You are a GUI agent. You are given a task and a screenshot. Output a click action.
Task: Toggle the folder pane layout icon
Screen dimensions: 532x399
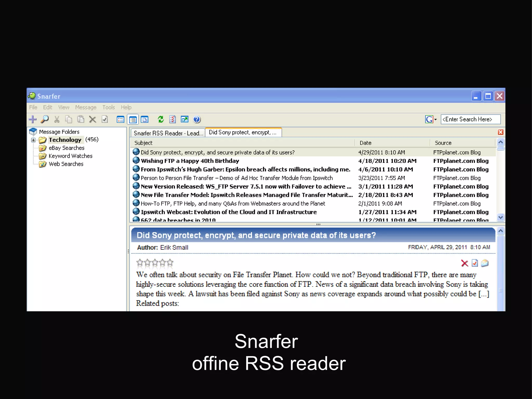coord(121,119)
